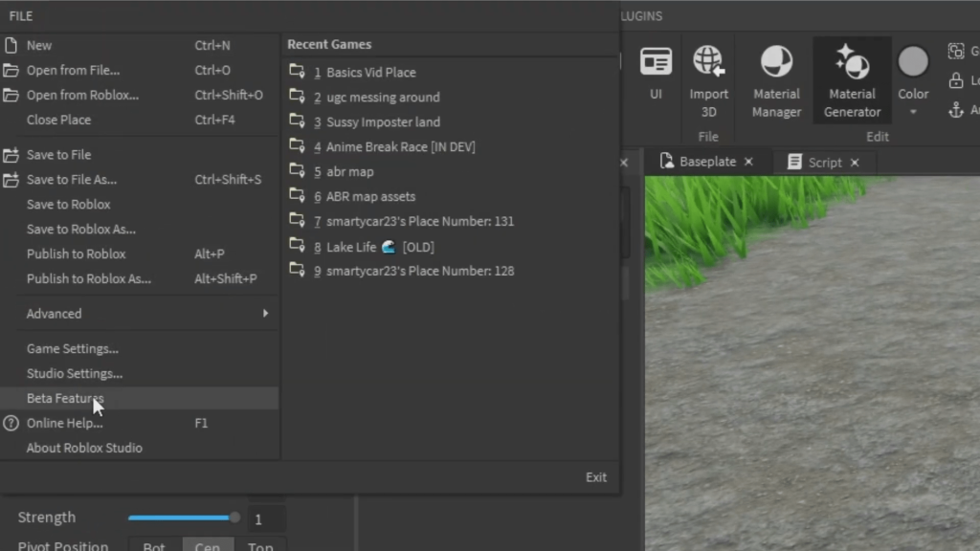The image size is (980, 551).
Task: Click the Save to File icon
Action: 11,154
